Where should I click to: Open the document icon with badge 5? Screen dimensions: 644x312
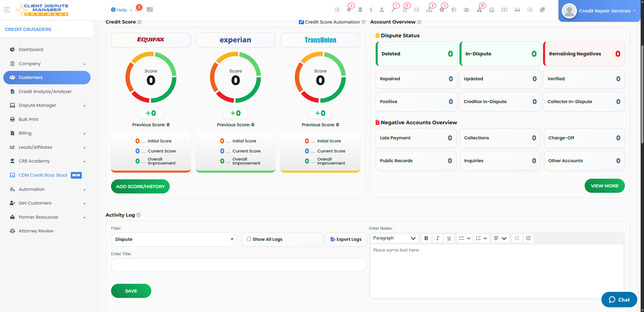[405, 10]
